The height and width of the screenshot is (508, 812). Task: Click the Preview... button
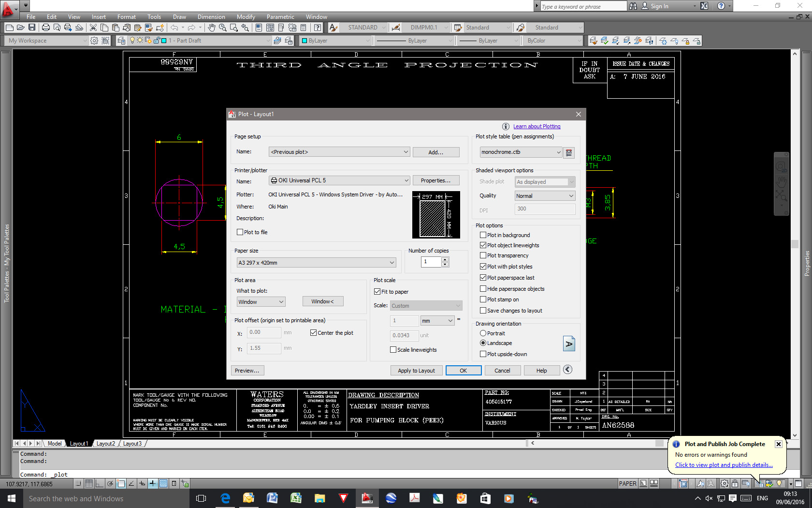pyautogui.click(x=247, y=370)
